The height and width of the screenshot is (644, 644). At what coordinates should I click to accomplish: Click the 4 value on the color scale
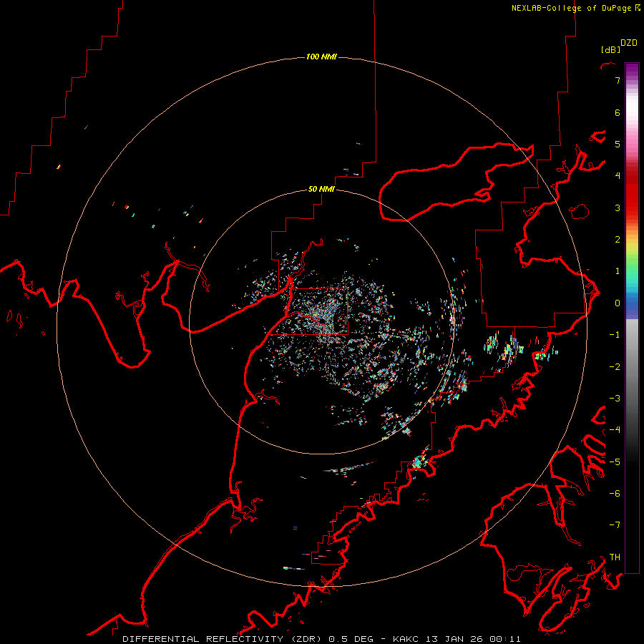[x=618, y=176]
